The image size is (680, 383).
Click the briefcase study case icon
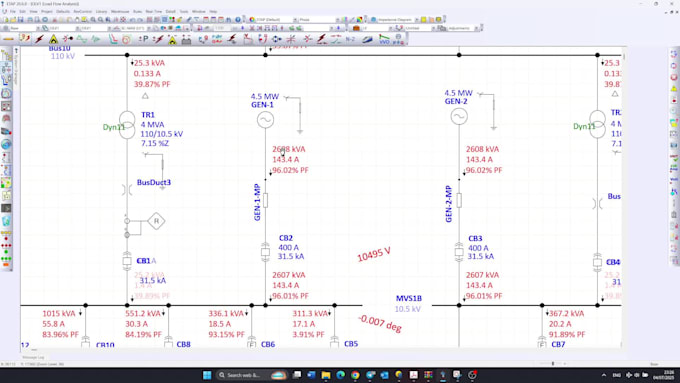click(356, 28)
